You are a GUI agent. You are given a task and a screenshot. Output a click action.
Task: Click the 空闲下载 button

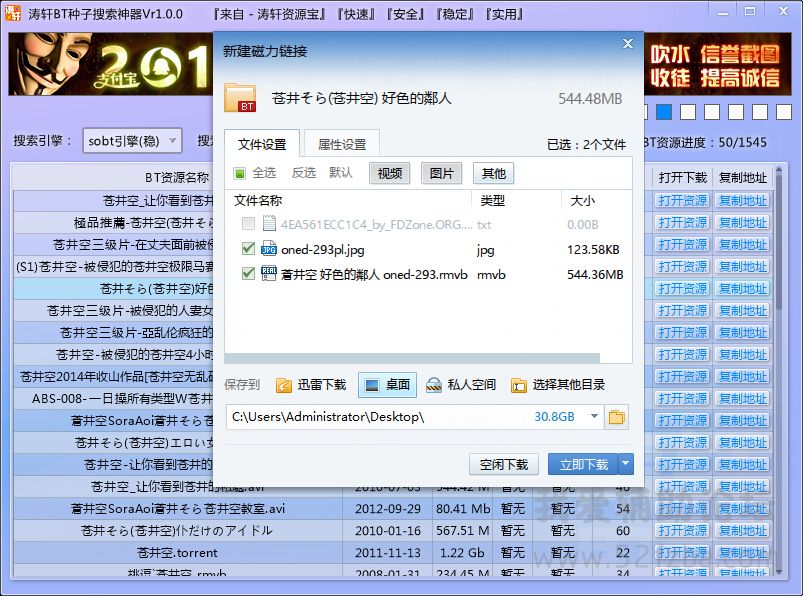point(503,464)
